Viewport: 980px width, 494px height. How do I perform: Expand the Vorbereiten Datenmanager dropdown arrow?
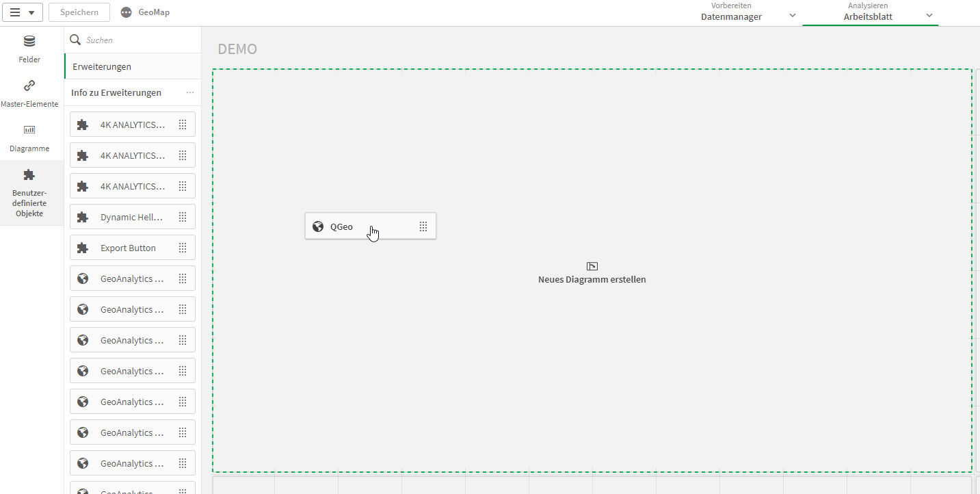[x=792, y=15]
